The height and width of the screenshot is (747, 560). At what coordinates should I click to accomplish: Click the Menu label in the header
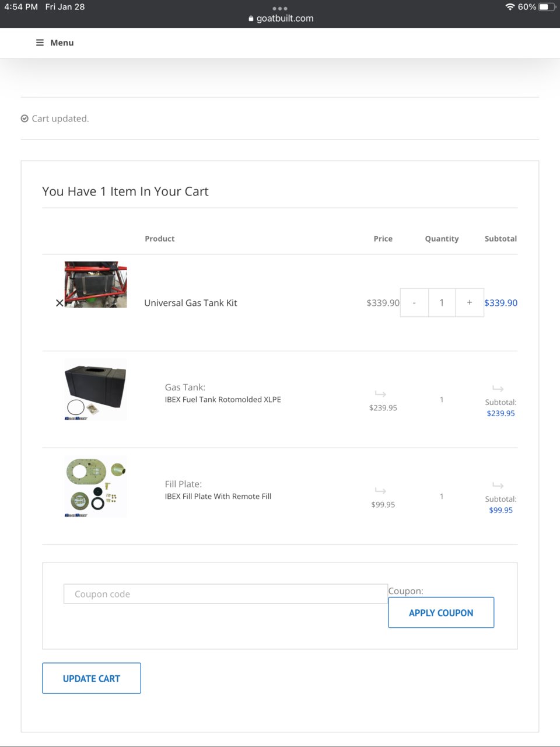pos(62,43)
